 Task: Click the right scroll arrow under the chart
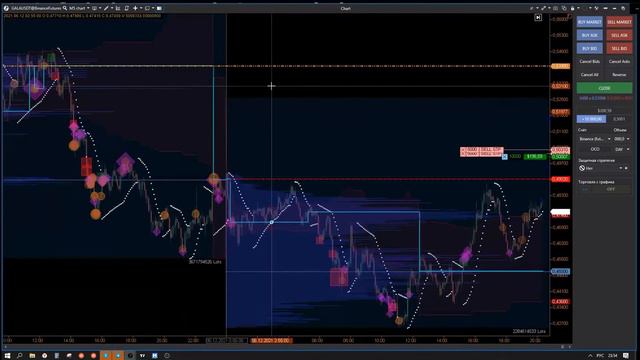[570, 347]
